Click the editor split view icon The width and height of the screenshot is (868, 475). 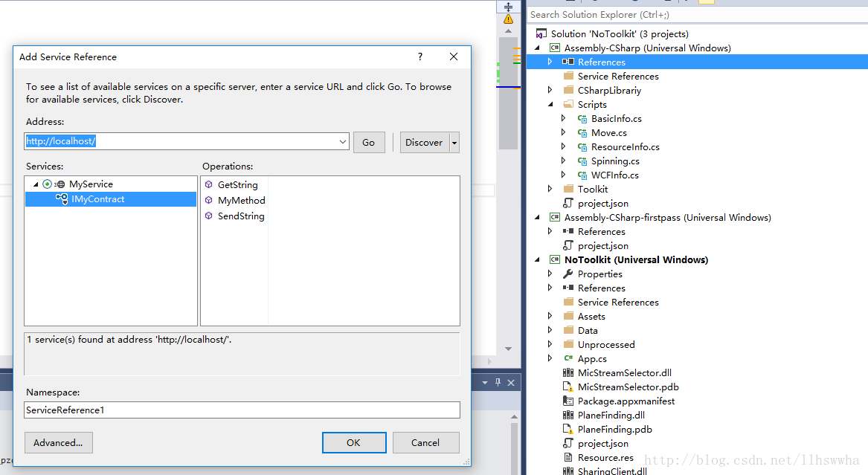[x=508, y=7]
